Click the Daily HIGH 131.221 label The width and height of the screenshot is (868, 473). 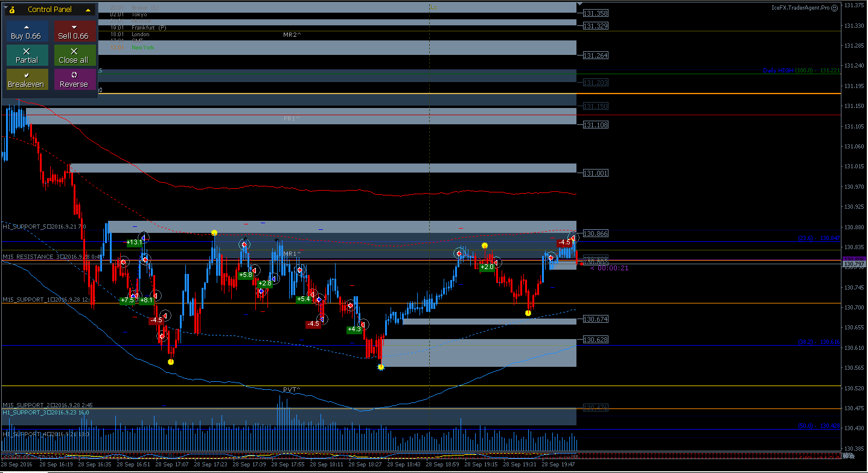pyautogui.click(x=802, y=71)
